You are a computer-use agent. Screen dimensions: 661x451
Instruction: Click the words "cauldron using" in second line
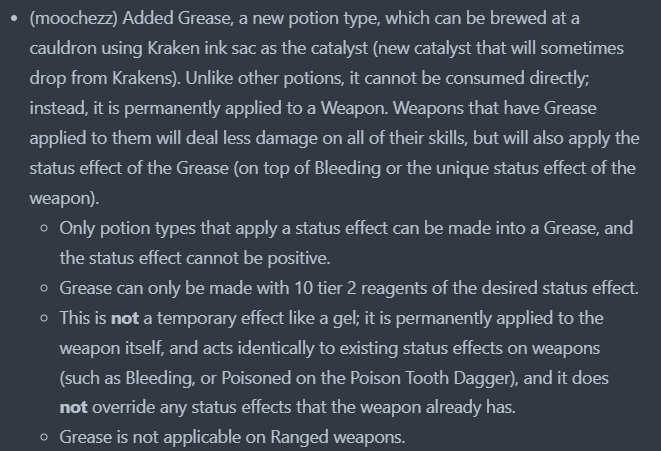click(86, 48)
